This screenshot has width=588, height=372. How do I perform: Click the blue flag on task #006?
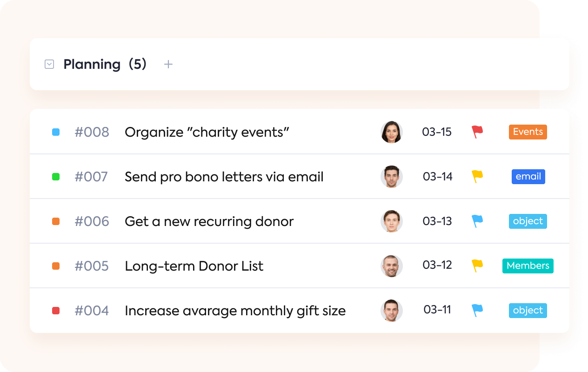[x=477, y=221]
